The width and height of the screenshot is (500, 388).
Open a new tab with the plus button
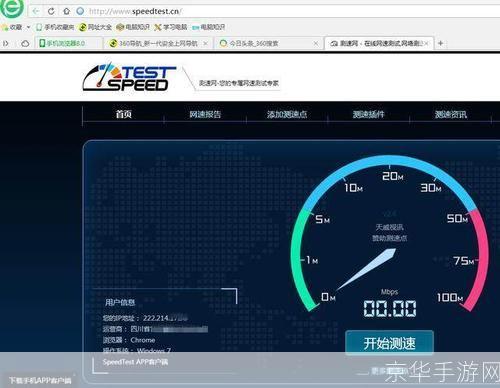(441, 43)
